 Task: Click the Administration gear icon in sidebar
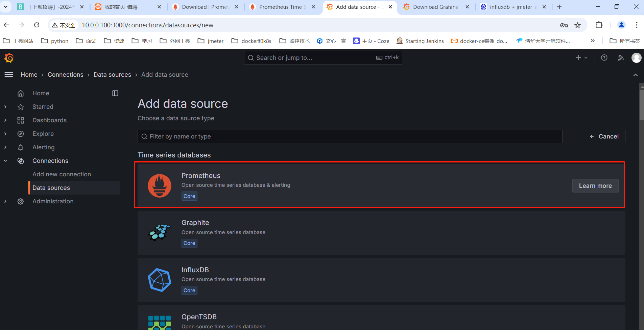(21, 201)
